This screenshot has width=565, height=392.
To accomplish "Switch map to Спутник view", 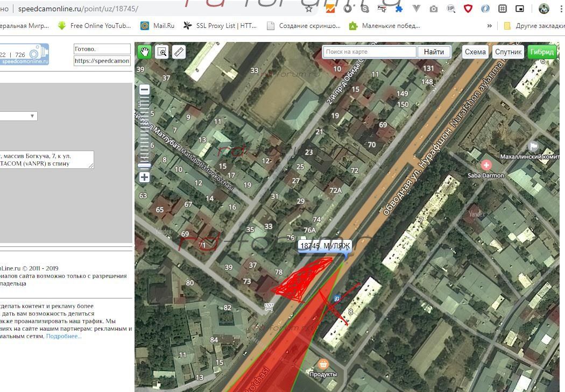I will (508, 52).
